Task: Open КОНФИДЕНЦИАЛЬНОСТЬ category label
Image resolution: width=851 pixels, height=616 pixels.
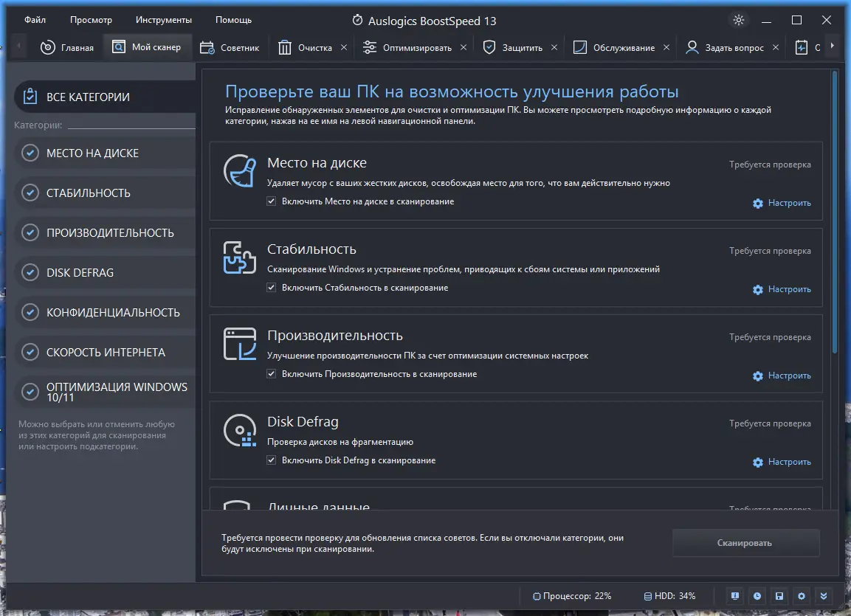Action: 113,313
